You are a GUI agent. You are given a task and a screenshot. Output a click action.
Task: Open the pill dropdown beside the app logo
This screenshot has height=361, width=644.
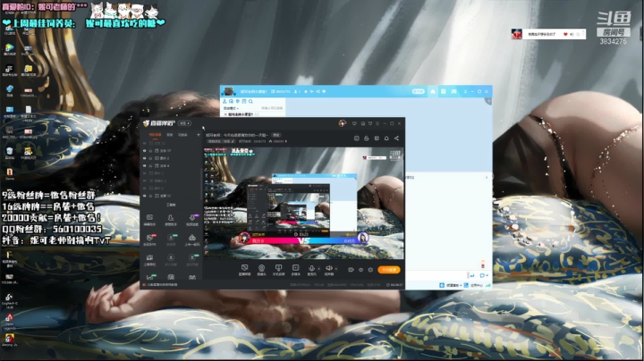coord(184,123)
